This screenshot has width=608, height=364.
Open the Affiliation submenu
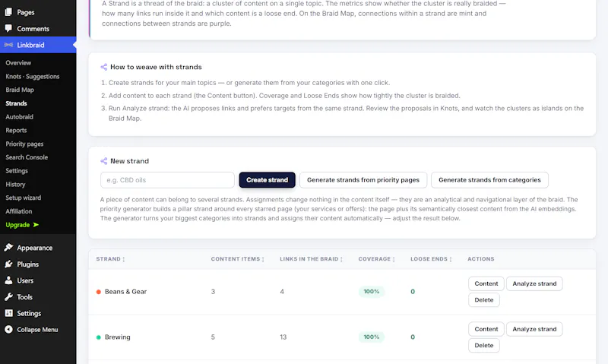click(19, 211)
